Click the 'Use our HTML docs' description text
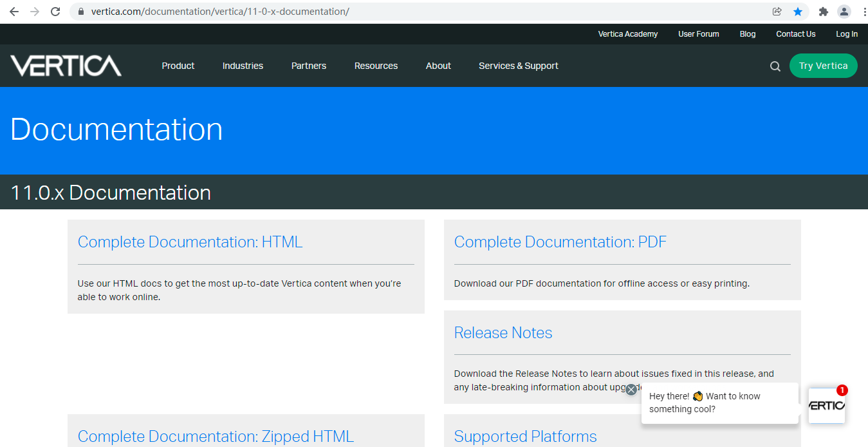The width and height of the screenshot is (868, 447). [x=239, y=290]
